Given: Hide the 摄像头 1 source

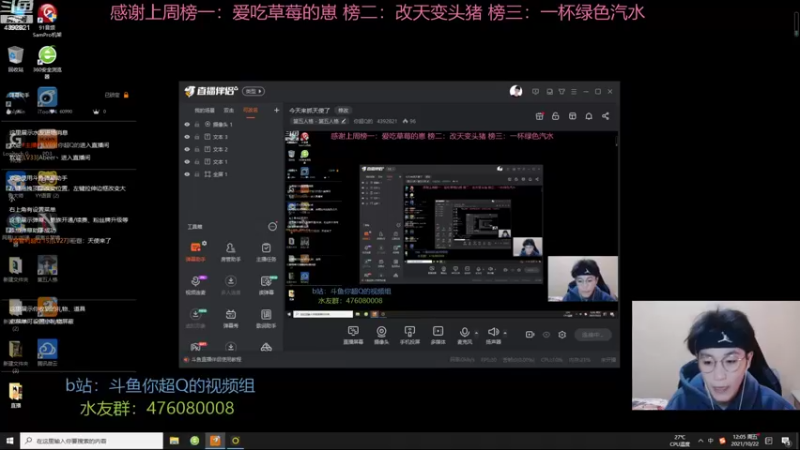Looking at the screenshot, I should [x=187, y=124].
